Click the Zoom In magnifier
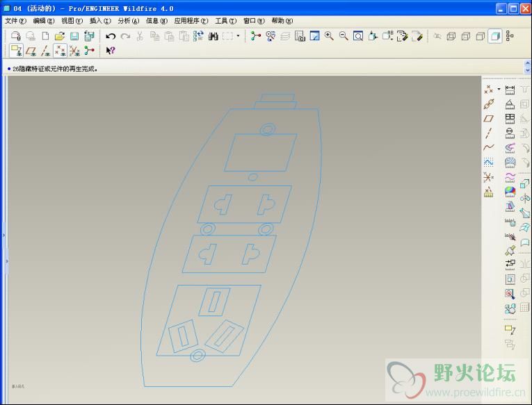 coord(329,36)
